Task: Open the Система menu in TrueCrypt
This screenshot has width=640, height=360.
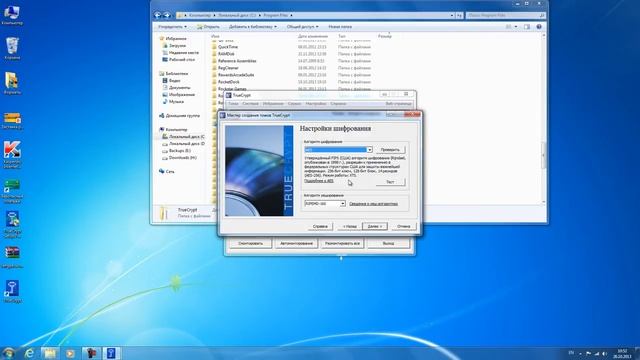Action: point(250,104)
